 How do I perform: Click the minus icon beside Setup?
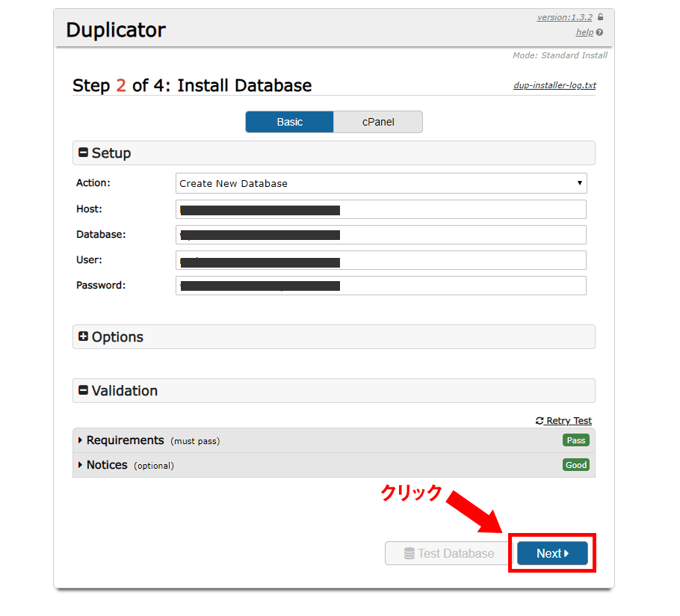point(83,153)
